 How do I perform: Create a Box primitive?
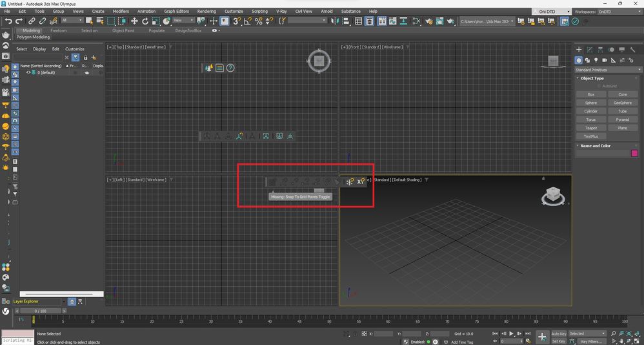591,94
